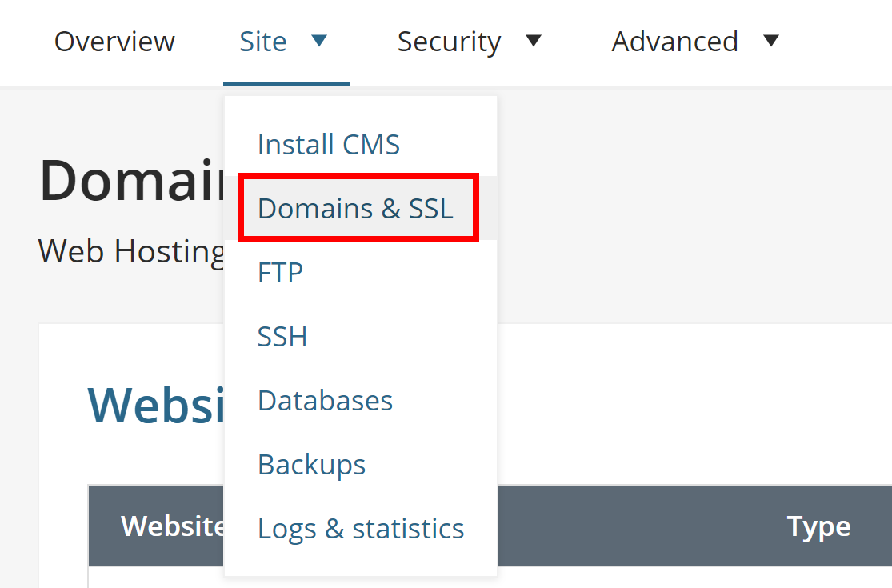Navigate to the Databases section

(x=325, y=400)
